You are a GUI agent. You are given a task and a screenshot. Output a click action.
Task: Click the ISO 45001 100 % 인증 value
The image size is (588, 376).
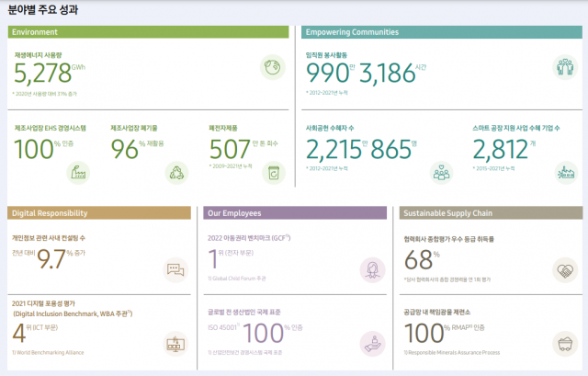coord(255,333)
